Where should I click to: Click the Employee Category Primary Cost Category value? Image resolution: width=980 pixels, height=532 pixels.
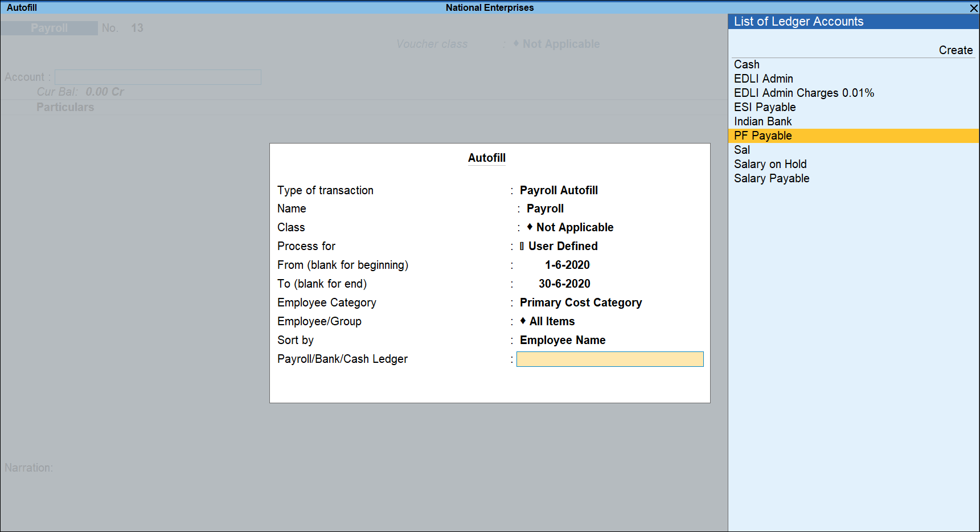(581, 302)
